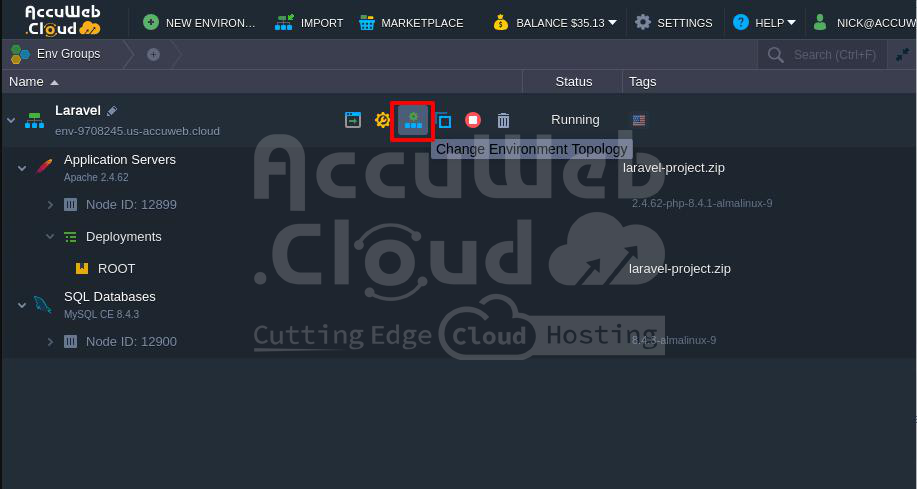Viewport: 917px width, 489px height.
Task: Click the Search input field
Action: pyautogui.click(x=833, y=54)
